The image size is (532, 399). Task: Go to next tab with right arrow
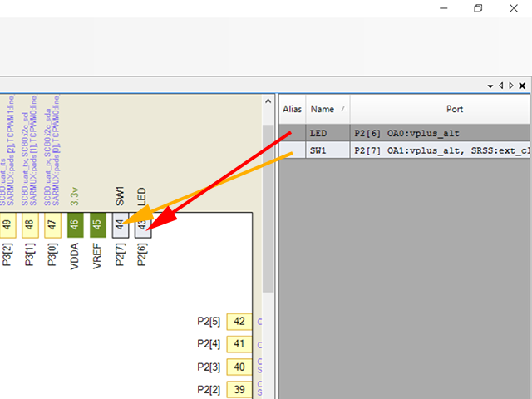tap(511, 86)
